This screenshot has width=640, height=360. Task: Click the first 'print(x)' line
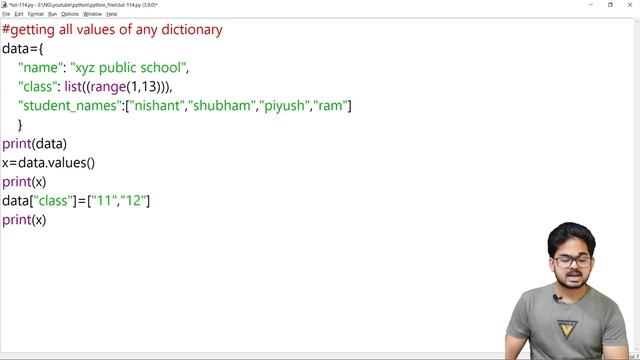pyautogui.click(x=24, y=182)
